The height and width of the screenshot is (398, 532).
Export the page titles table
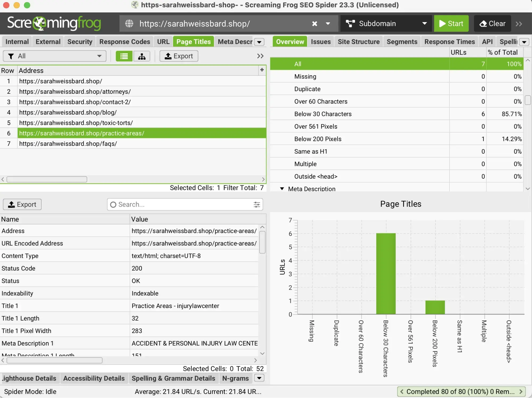(179, 56)
